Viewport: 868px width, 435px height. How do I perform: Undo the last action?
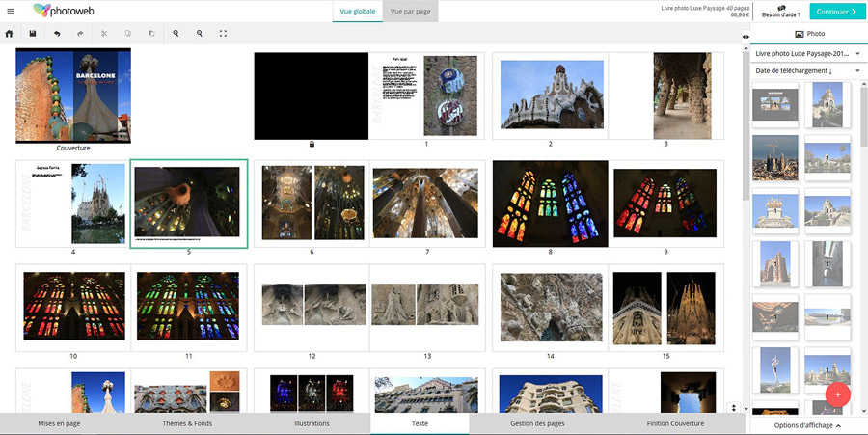(x=57, y=34)
